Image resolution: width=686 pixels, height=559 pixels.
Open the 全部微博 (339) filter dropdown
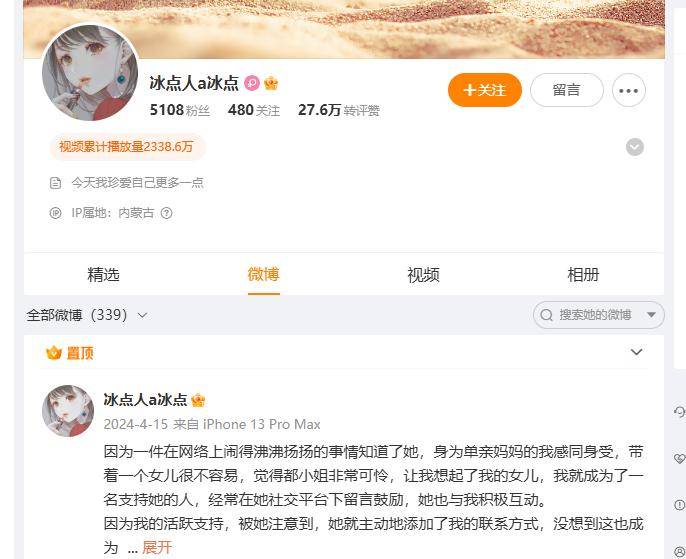click(x=87, y=315)
